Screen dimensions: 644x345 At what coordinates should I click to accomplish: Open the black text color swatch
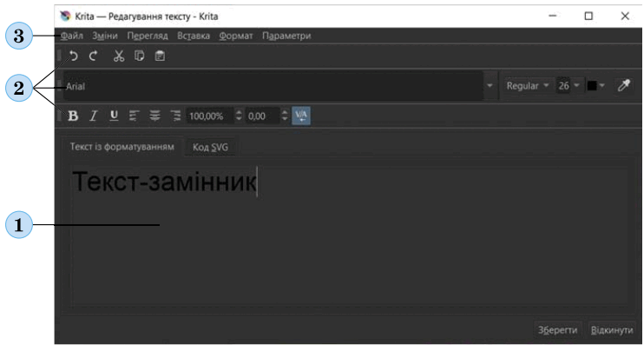click(596, 86)
